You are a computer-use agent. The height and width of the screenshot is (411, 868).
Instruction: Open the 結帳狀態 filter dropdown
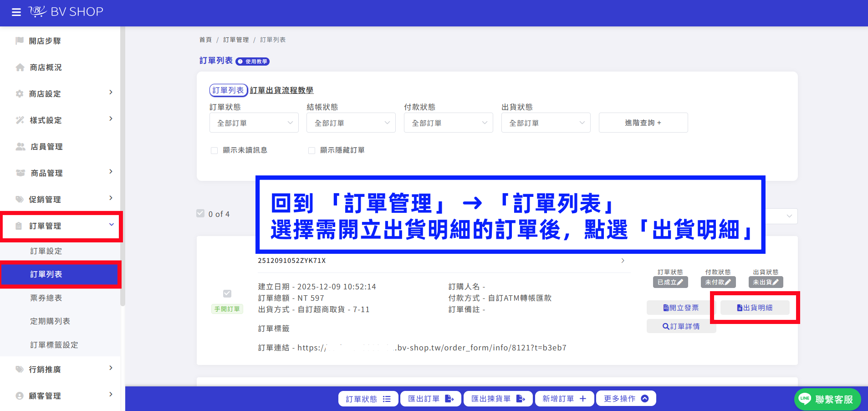coord(351,123)
